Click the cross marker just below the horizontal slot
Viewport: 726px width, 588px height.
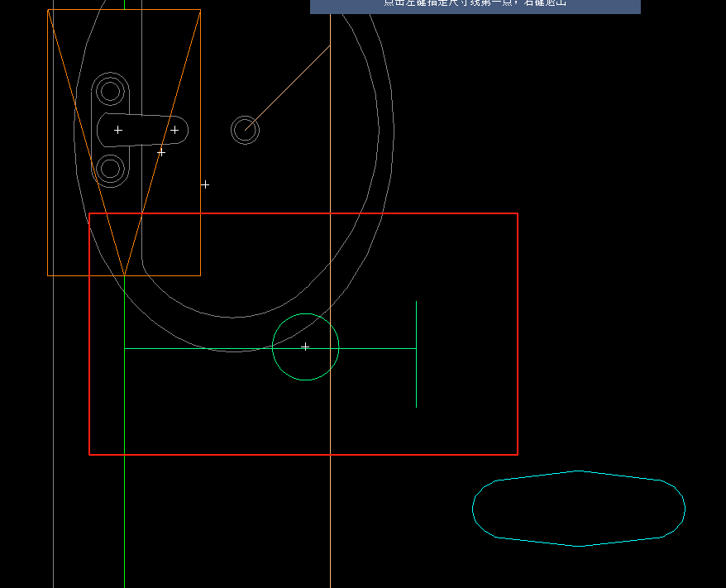[161, 152]
